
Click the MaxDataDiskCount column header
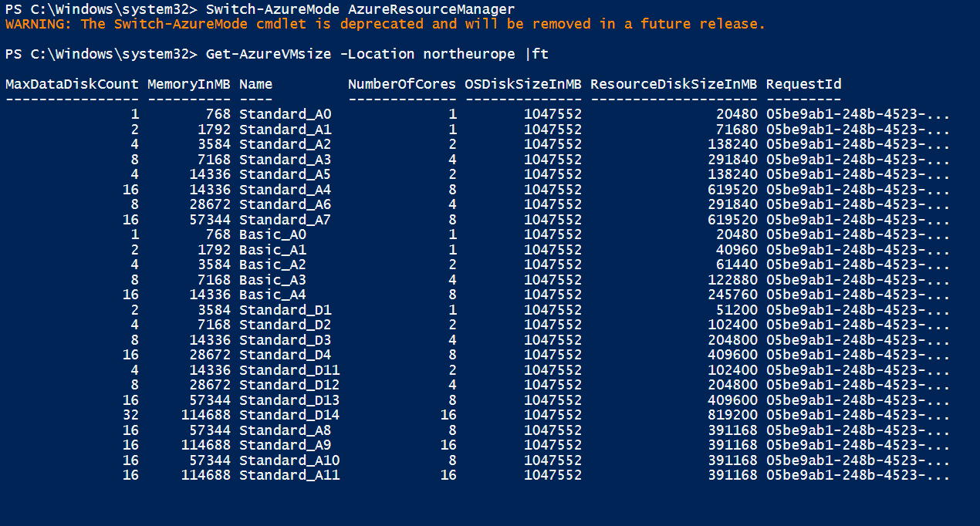pos(72,84)
